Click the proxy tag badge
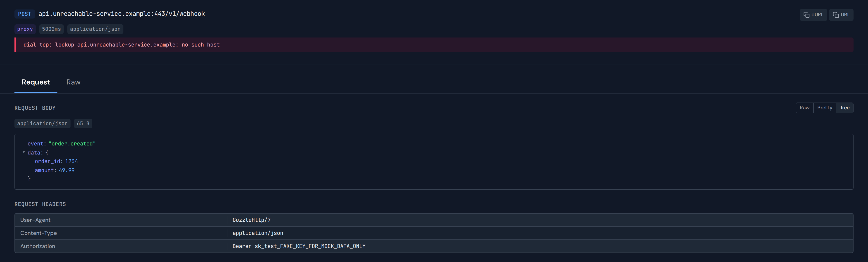This screenshot has width=868, height=262. 25,29
